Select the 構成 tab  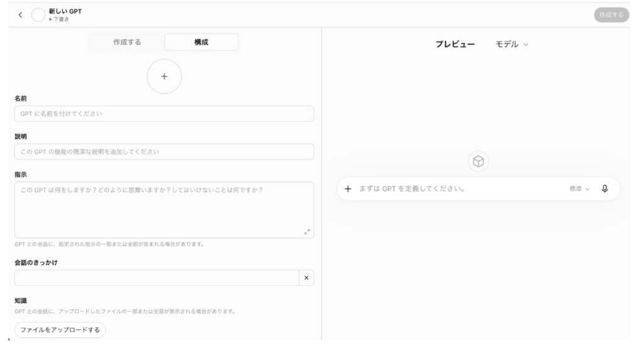(x=201, y=42)
